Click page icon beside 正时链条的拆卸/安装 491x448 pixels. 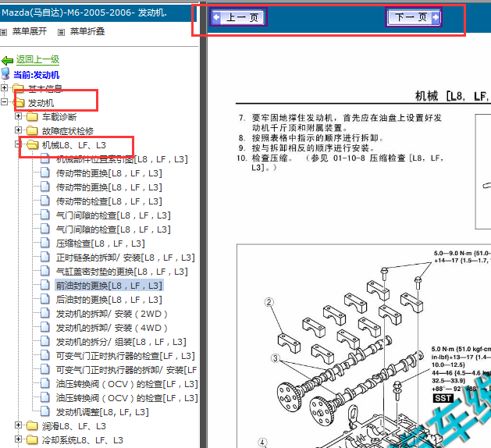(x=45, y=257)
